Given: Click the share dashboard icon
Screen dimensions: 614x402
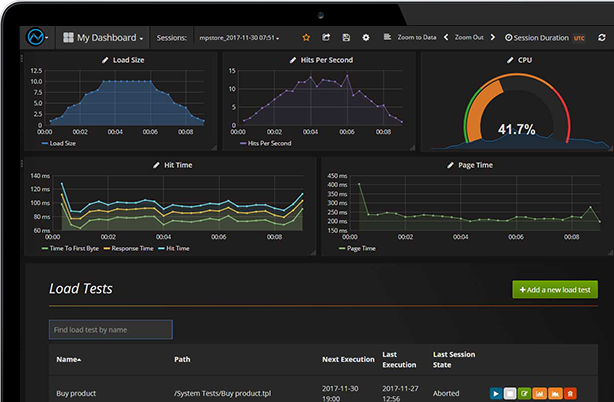Looking at the screenshot, I should coord(326,38).
